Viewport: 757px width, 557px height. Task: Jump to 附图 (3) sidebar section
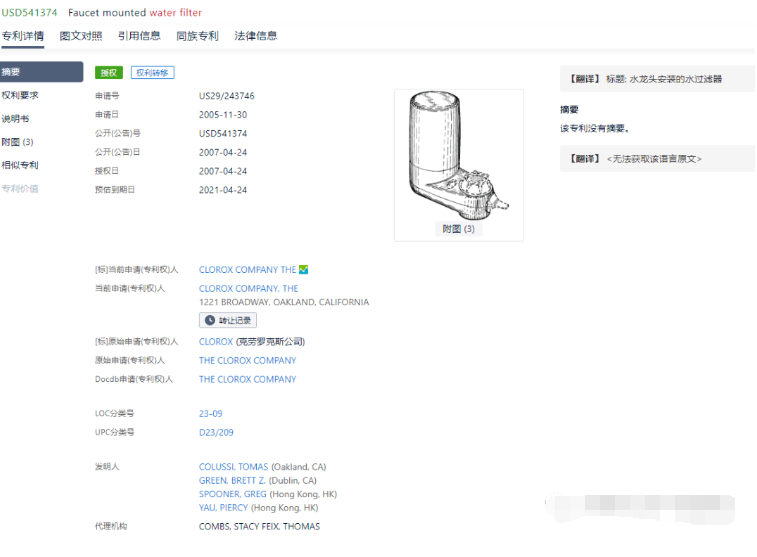tap(18, 142)
